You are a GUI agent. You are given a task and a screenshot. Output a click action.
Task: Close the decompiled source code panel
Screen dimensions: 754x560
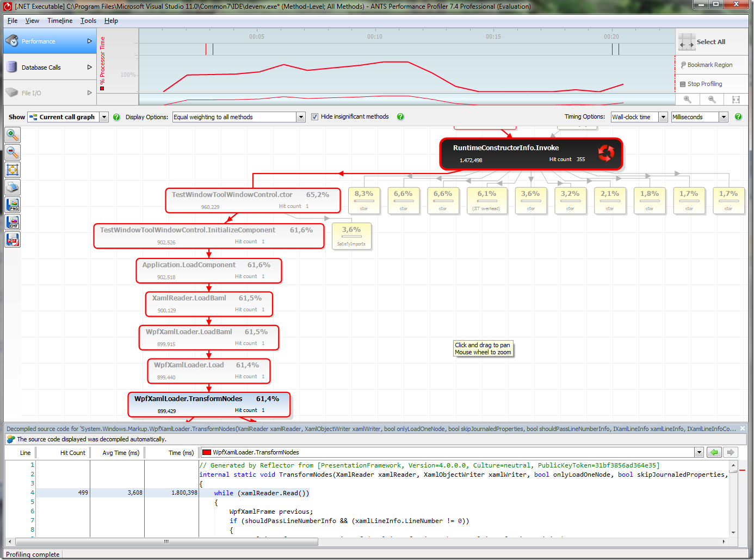(743, 428)
